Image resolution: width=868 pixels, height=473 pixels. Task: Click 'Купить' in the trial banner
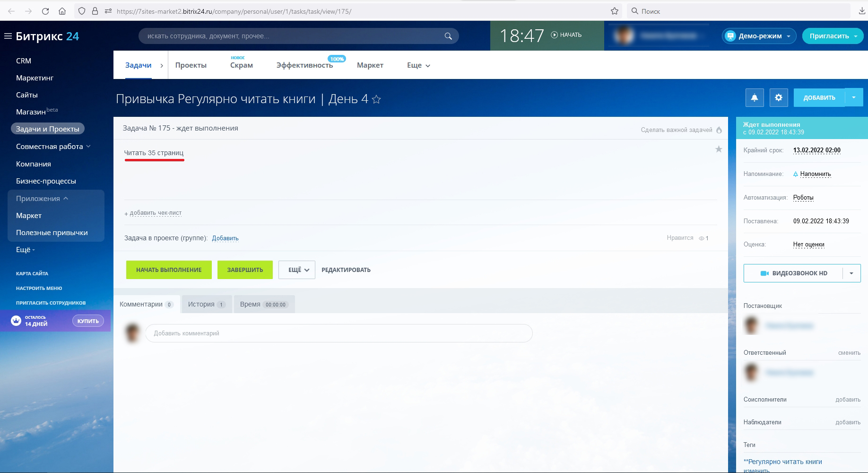coord(88,321)
